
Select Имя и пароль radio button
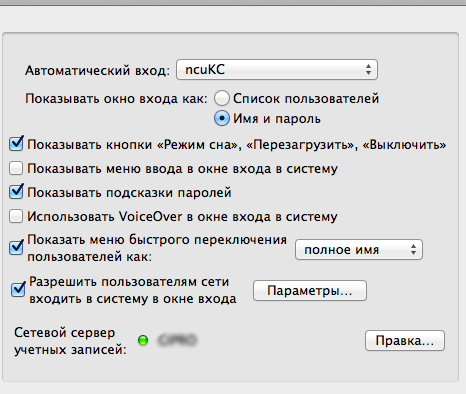[x=222, y=118]
